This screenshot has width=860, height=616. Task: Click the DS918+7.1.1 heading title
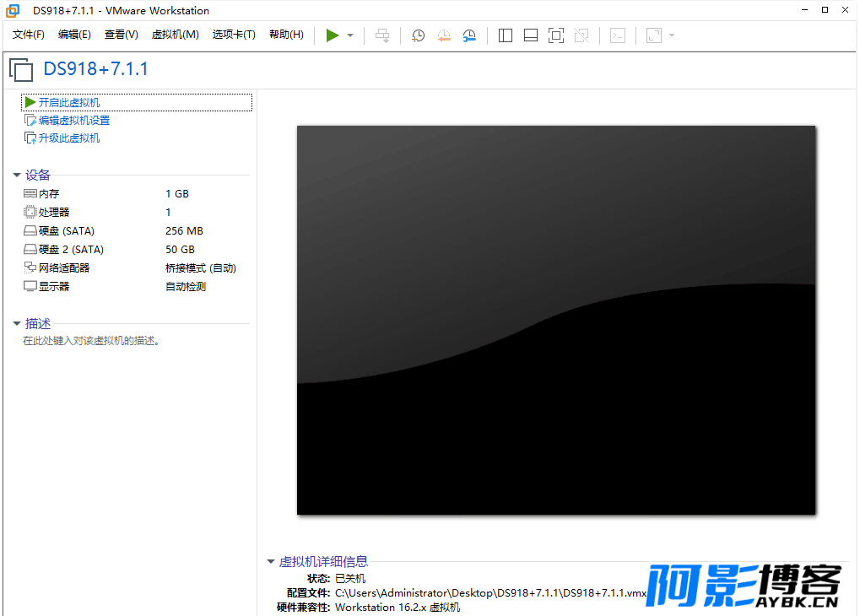[95, 69]
